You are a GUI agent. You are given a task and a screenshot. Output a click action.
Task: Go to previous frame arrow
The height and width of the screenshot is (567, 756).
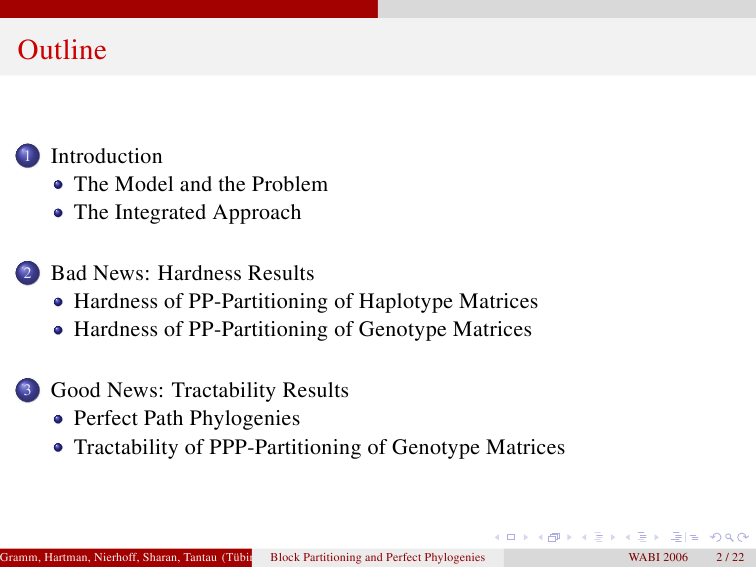(x=540, y=537)
